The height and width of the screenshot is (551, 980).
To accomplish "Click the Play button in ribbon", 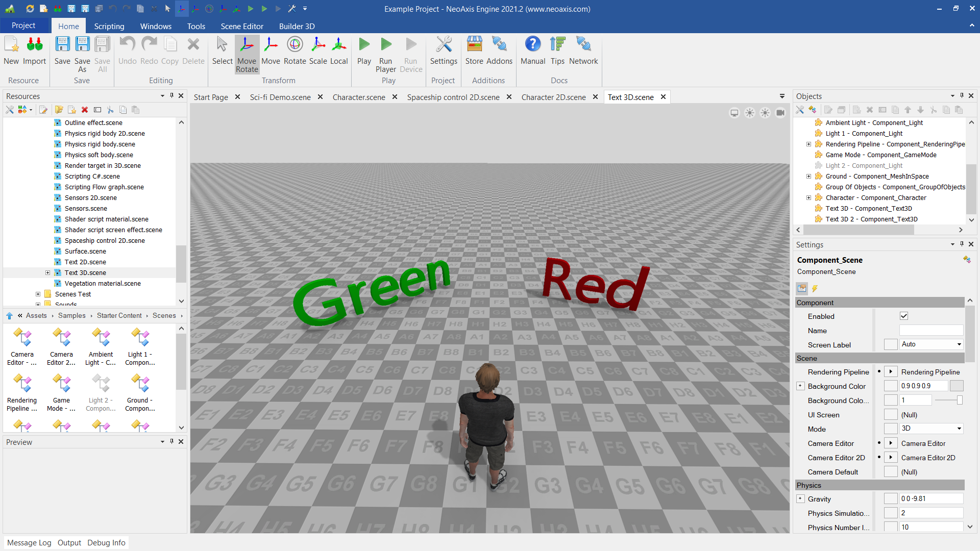I will click(364, 50).
